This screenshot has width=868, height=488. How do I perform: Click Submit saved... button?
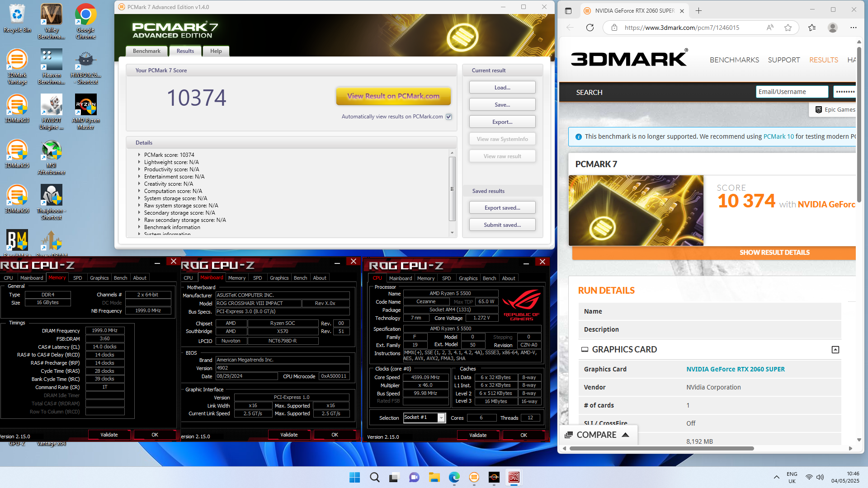point(502,225)
